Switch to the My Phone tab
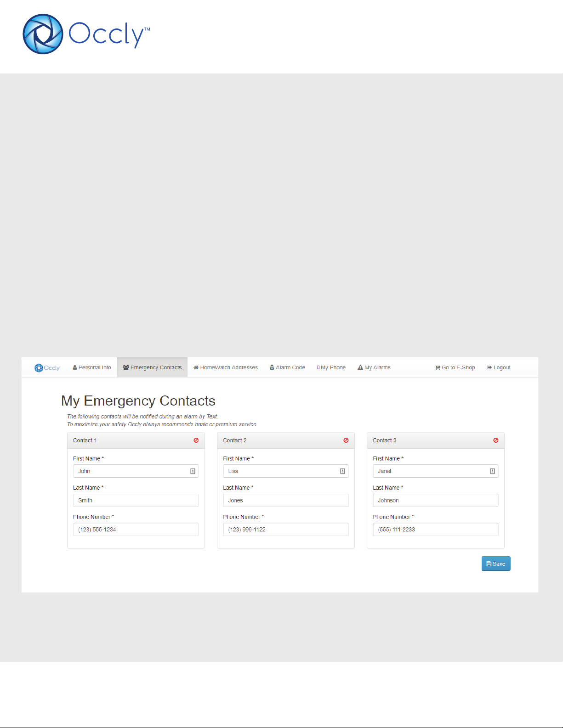The image size is (563, 728). point(331,367)
